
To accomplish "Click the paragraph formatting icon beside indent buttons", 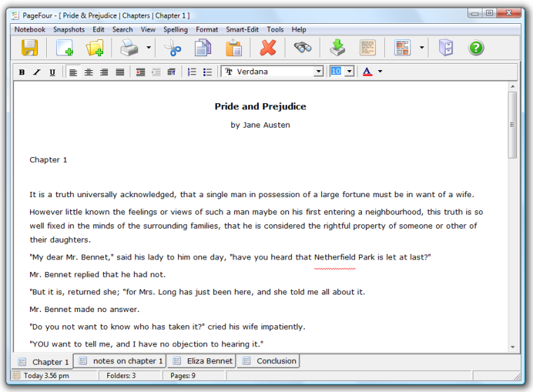I will pyautogui.click(x=172, y=72).
